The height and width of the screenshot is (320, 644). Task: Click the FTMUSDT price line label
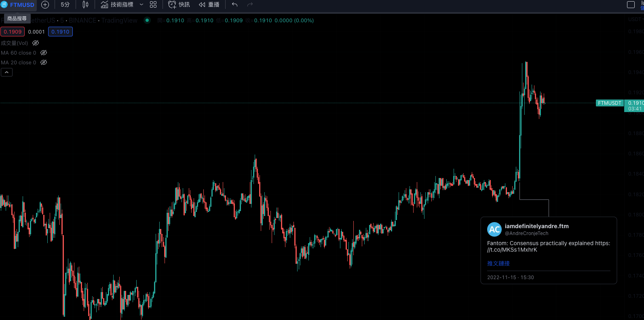[609, 103]
